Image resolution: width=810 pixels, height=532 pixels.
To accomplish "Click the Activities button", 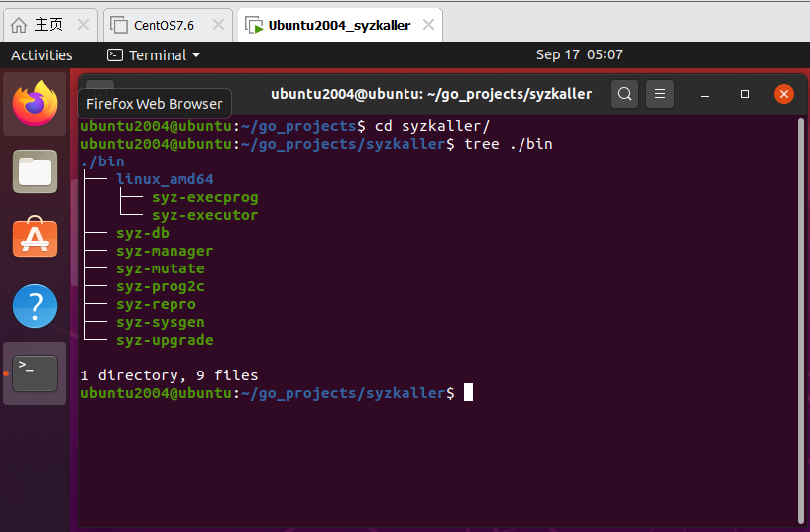I will 42,55.
